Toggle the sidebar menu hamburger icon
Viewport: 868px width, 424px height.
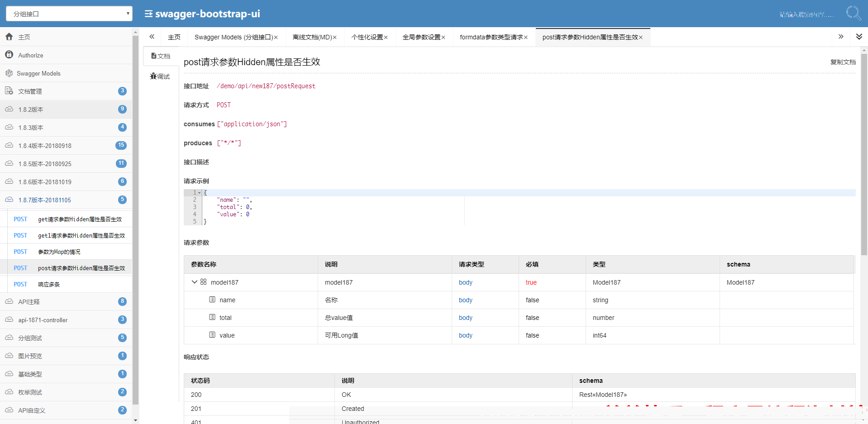(x=148, y=14)
